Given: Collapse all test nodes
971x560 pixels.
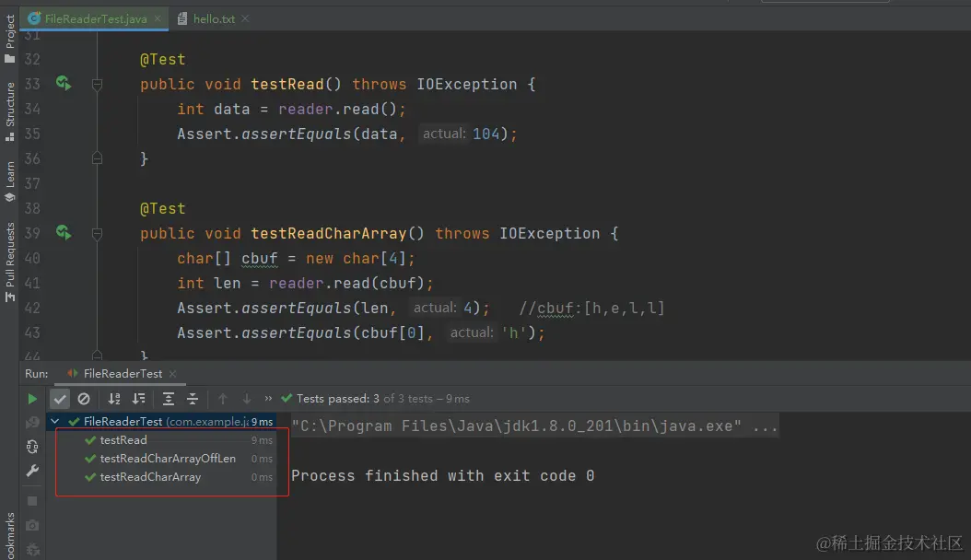Looking at the screenshot, I should 193,399.
